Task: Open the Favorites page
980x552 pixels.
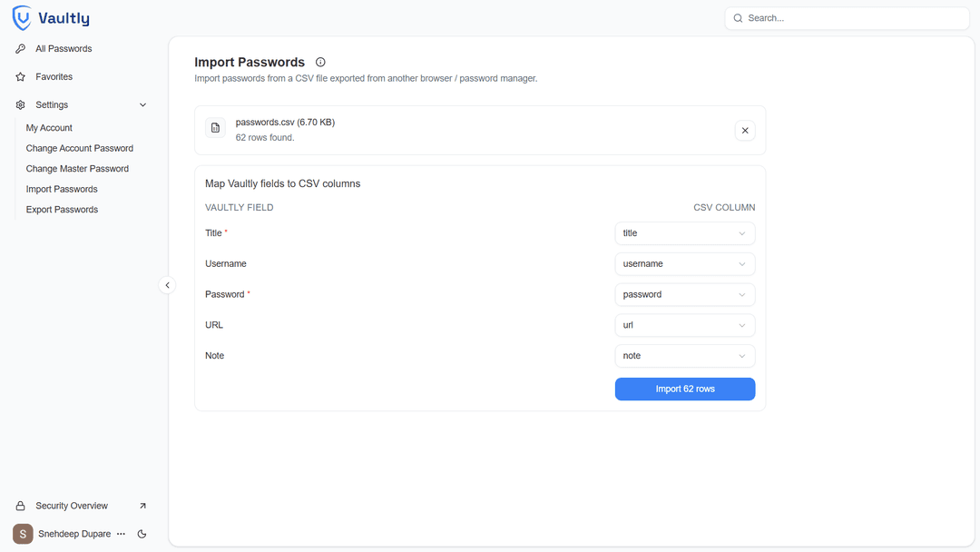Action: tap(54, 77)
